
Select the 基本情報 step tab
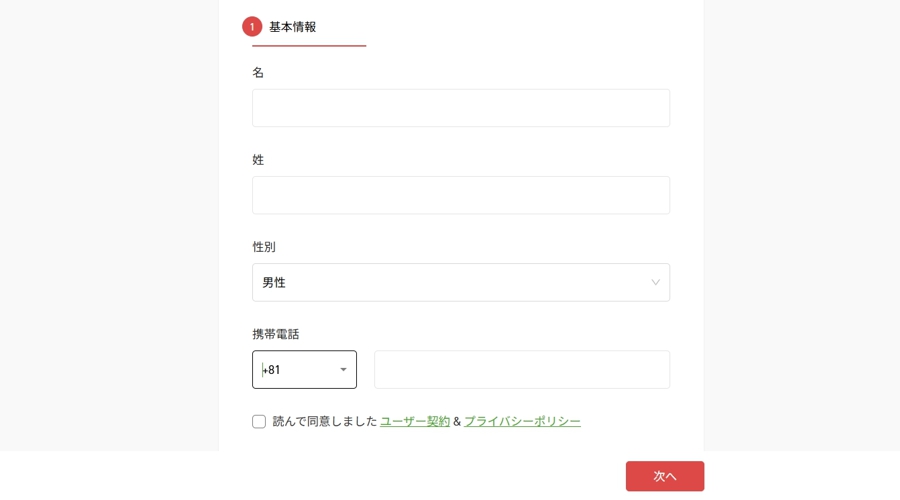(x=293, y=27)
